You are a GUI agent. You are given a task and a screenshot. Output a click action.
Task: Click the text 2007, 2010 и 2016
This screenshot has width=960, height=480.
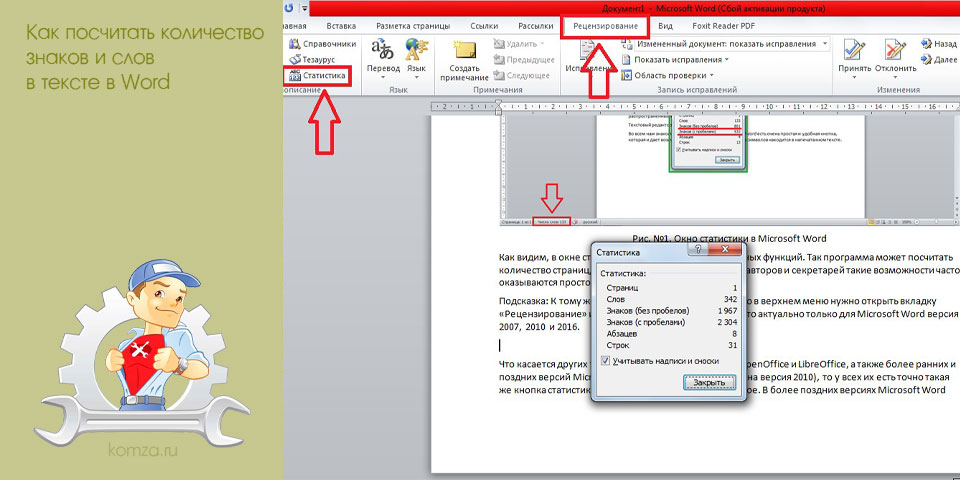[539, 328]
